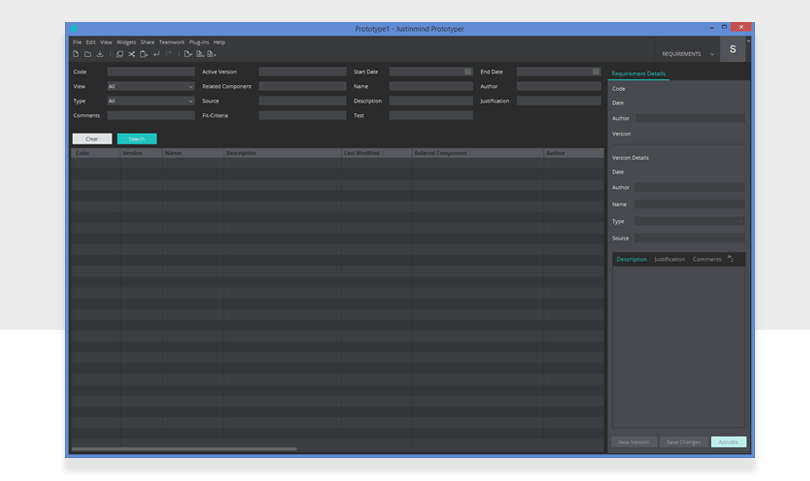Screen dimensions: 810x481
Task: Click the Comments field in search filters
Action: tap(151, 115)
